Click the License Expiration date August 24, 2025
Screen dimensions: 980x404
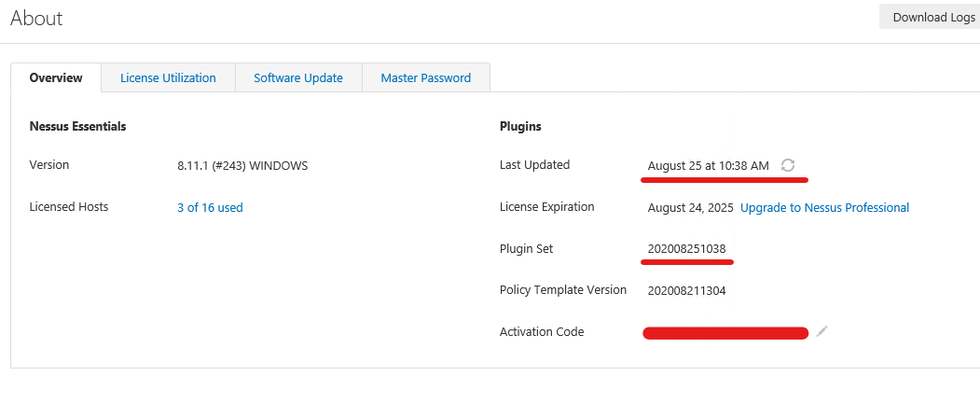[x=690, y=208]
